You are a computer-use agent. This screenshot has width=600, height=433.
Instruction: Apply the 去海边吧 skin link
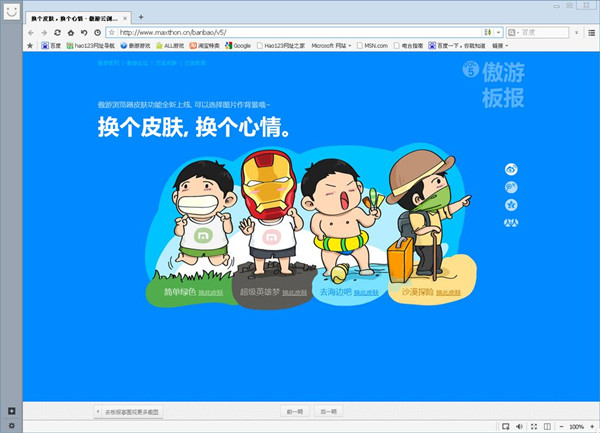click(366, 293)
